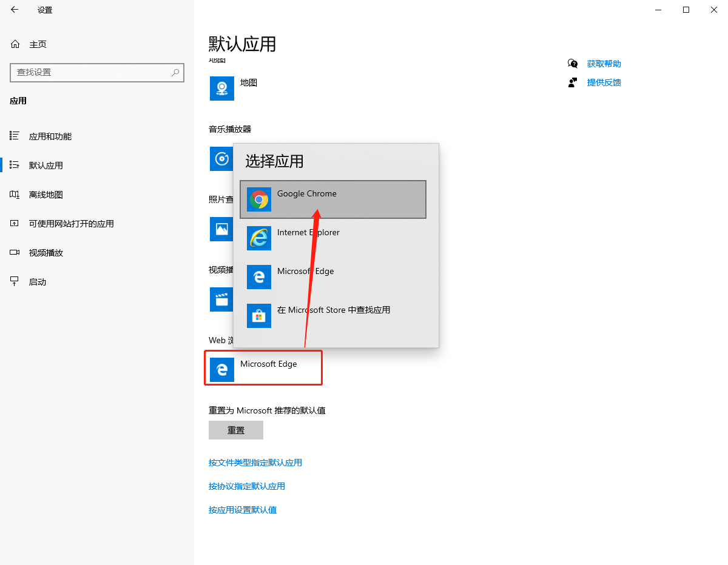Choose Internet Explorer from the app list
The image size is (728, 565).
(x=333, y=238)
